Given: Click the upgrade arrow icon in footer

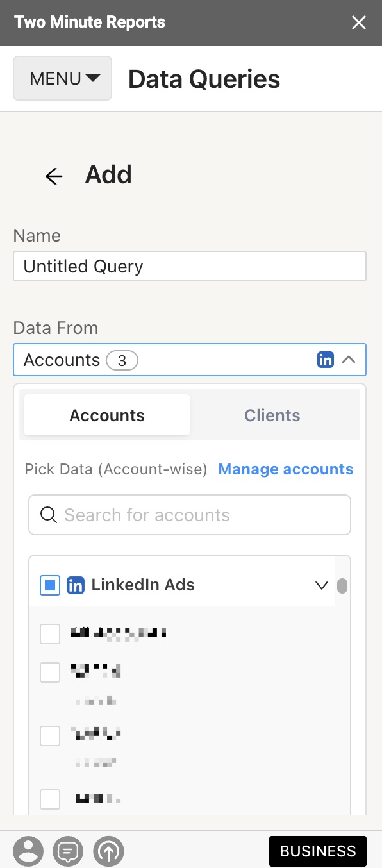Looking at the screenshot, I should click(x=108, y=851).
